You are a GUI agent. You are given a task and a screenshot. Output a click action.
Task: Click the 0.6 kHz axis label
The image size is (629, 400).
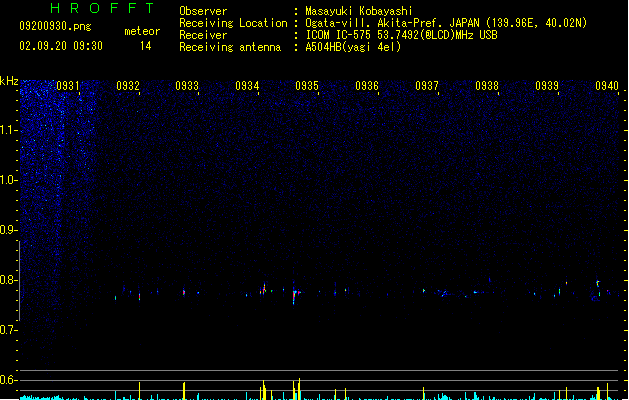(9, 380)
